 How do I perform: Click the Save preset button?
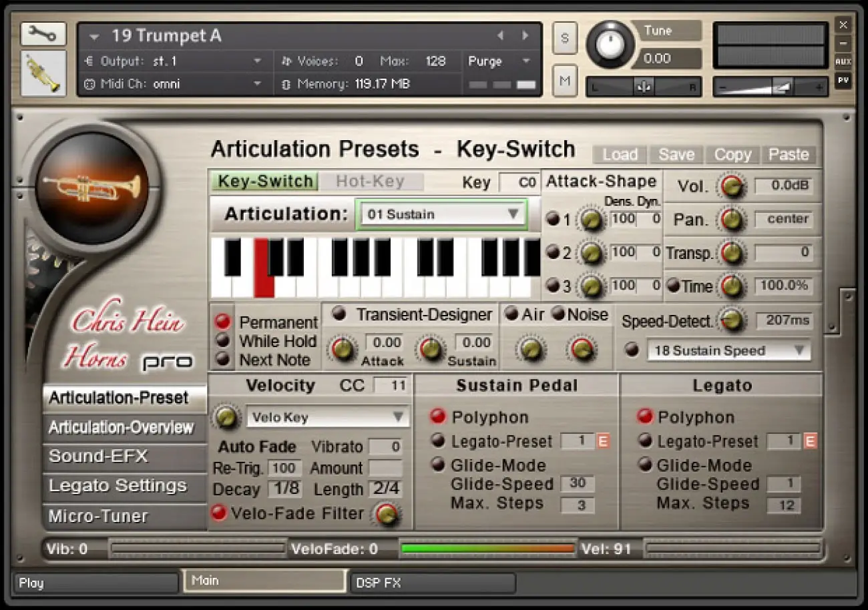[676, 155]
